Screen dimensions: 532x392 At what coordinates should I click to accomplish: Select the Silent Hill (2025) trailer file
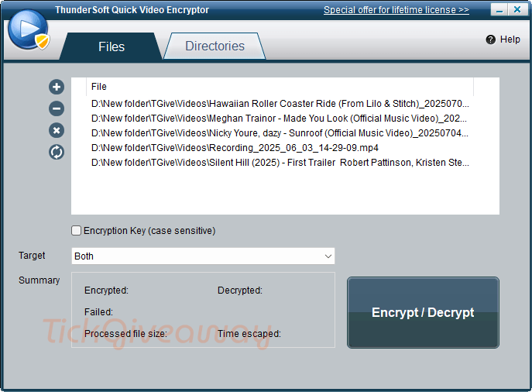280,163
